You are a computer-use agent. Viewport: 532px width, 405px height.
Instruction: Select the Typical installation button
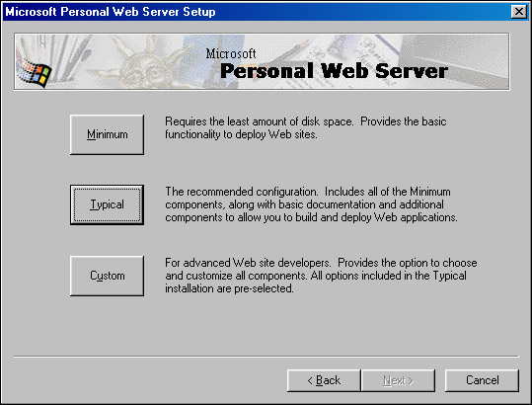coord(107,204)
